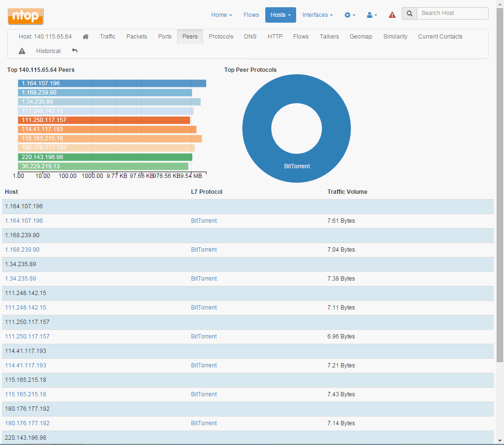Screen dimensions: 504x445
Task: Open host link 1.34.235.89 in table
Action: (x=21, y=279)
